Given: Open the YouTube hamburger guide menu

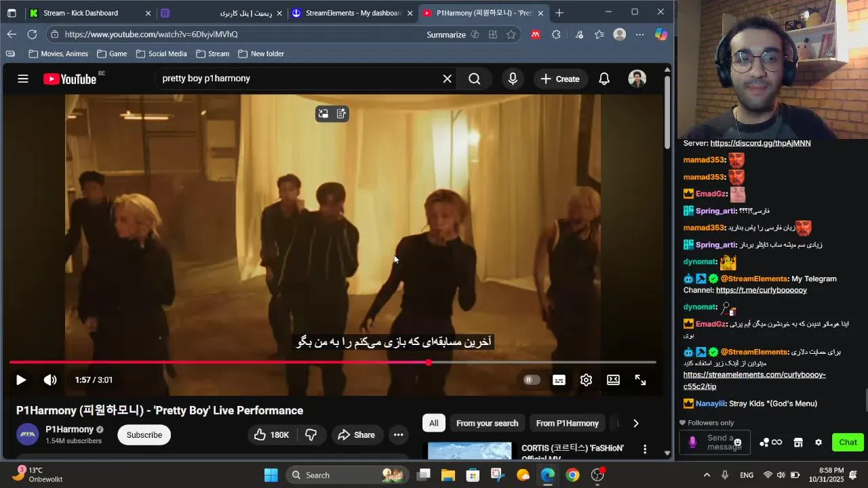Looking at the screenshot, I should 23,79.
